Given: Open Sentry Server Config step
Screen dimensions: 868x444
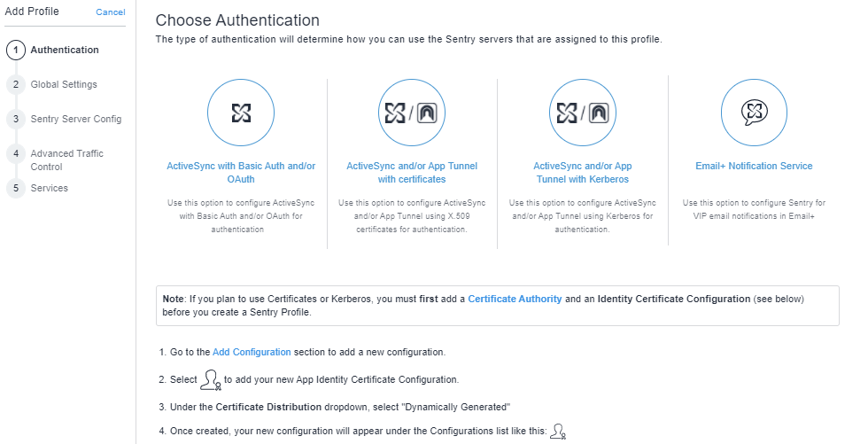Looking at the screenshot, I should [76, 119].
